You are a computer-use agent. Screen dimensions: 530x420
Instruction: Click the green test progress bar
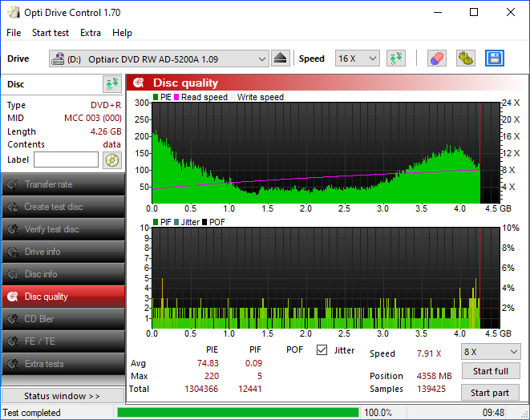pos(238,413)
